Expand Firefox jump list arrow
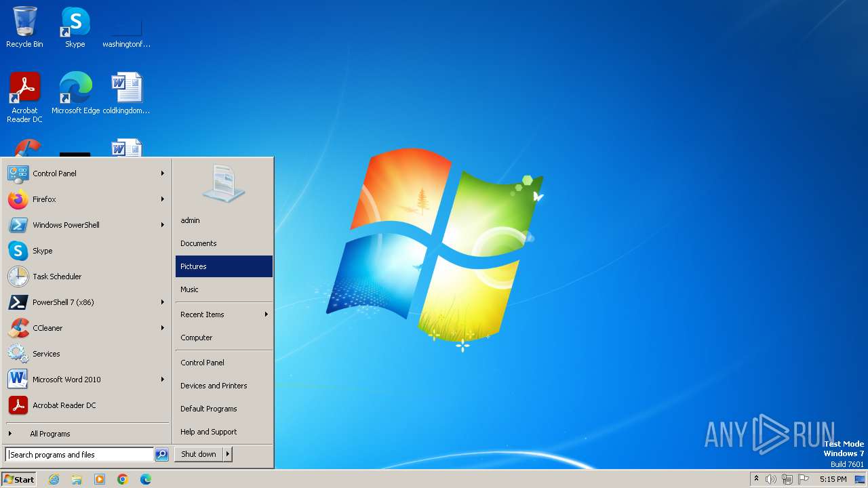868x488 pixels. [x=163, y=199]
